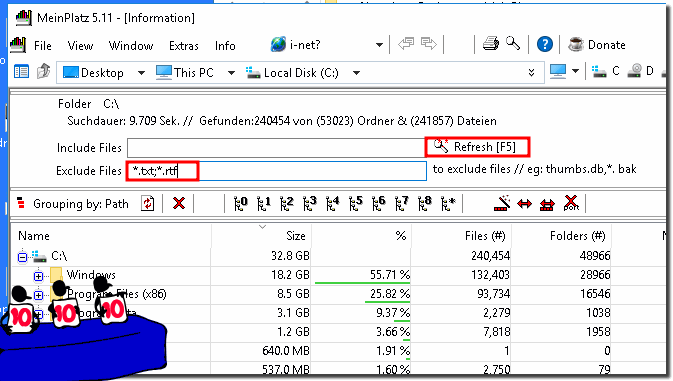The image size is (673, 381).
Task: Expand the Program Files (x86) node
Action: coord(38,295)
